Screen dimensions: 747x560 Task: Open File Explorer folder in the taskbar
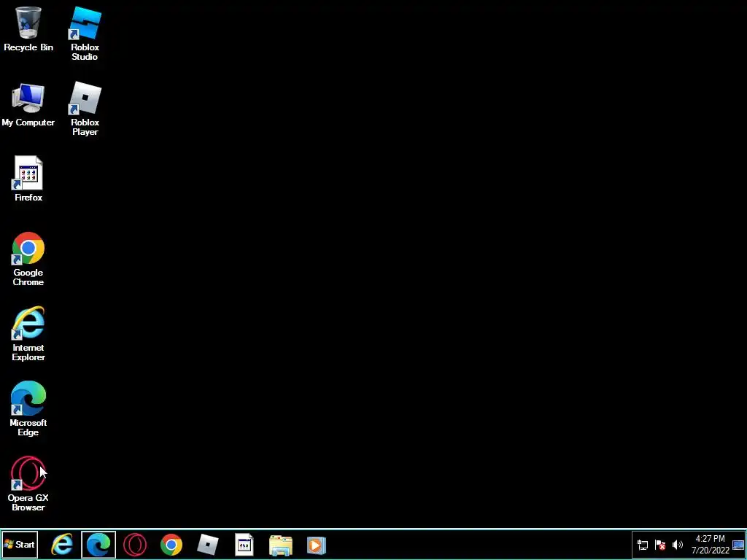pyautogui.click(x=281, y=545)
